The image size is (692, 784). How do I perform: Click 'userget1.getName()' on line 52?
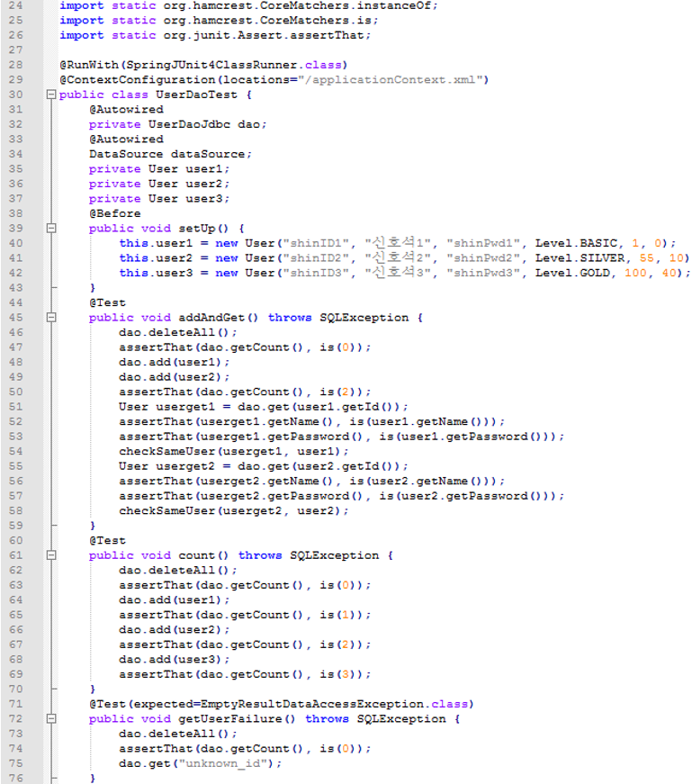tap(267, 422)
